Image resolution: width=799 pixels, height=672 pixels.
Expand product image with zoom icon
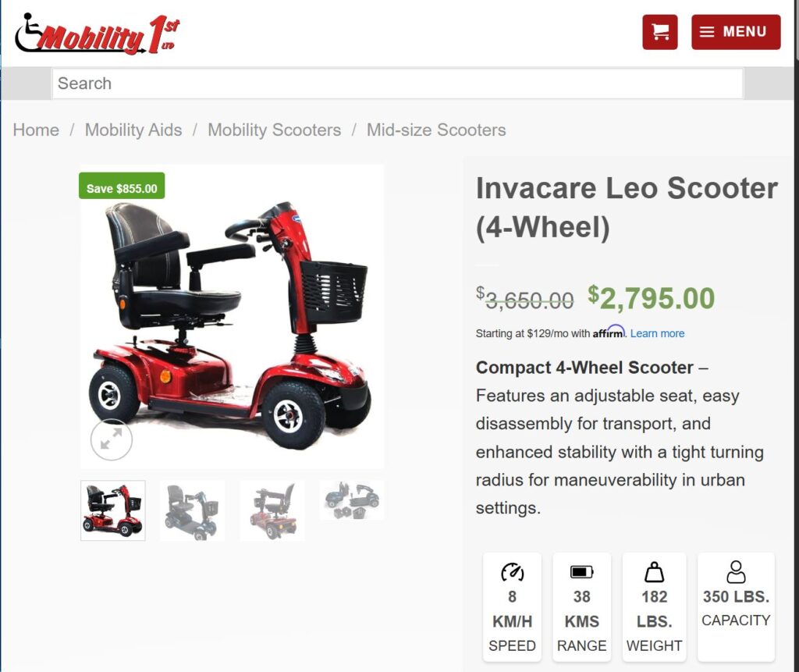pos(111,439)
